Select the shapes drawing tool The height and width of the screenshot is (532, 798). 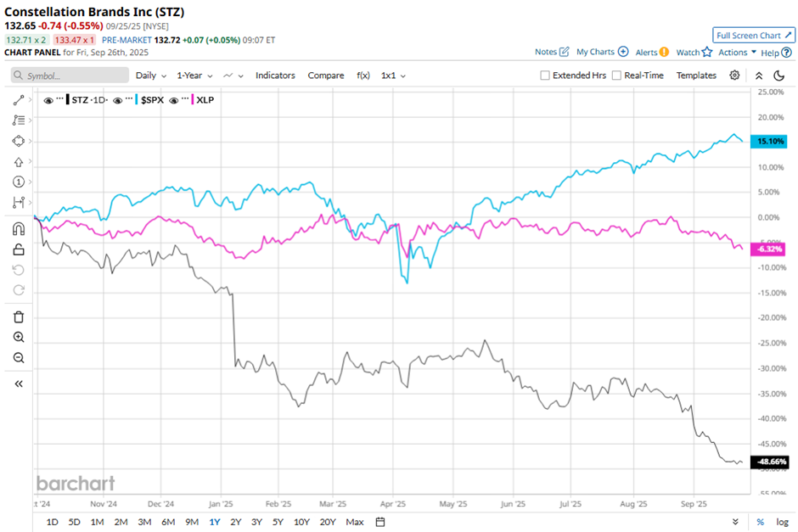tap(19, 141)
